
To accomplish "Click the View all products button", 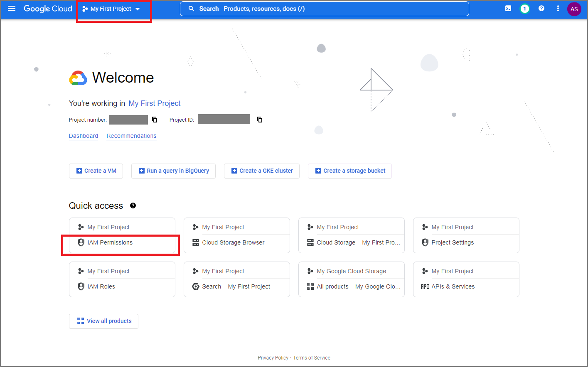I will tap(103, 321).
